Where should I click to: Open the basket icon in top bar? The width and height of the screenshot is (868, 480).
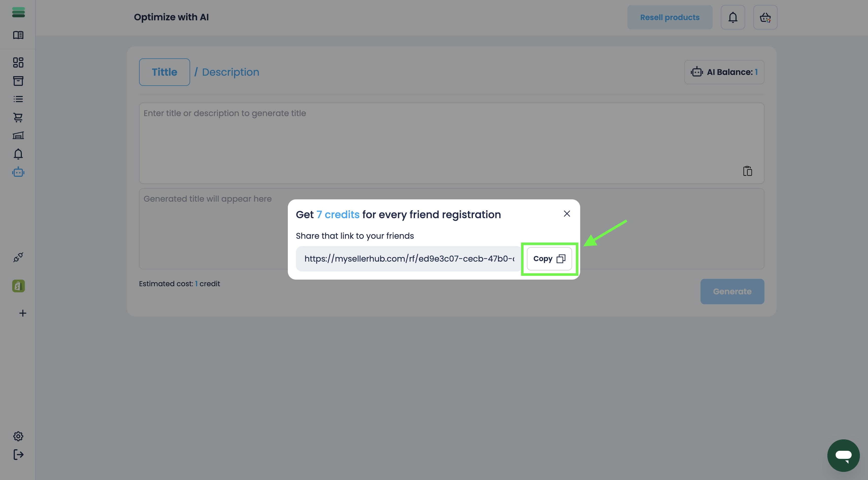[x=765, y=17]
